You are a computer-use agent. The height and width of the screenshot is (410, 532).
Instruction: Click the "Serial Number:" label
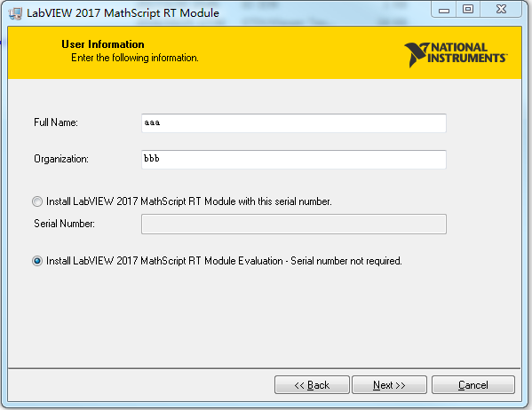[x=64, y=224]
